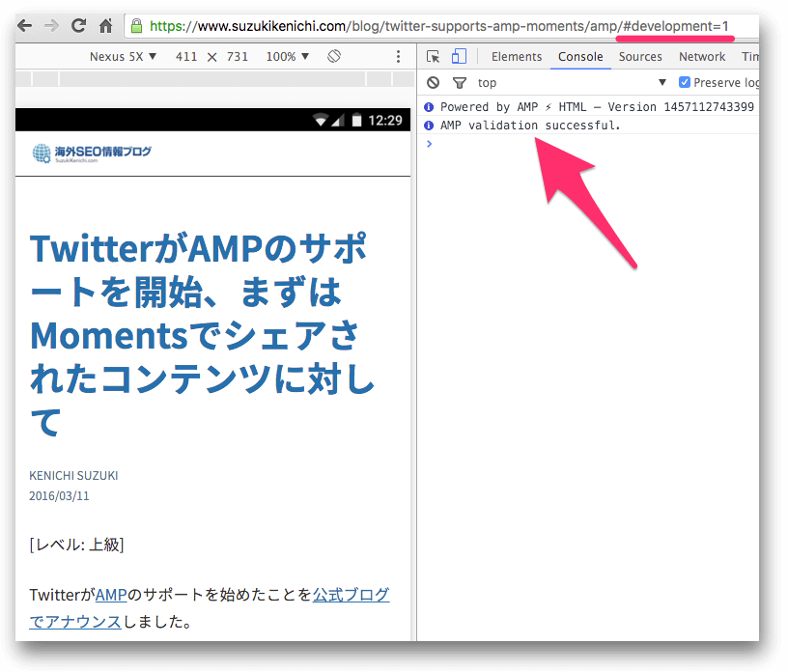This screenshot has width=788, height=672.
Task: Select 'AMP validation successful.' console message
Action: [530, 126]
